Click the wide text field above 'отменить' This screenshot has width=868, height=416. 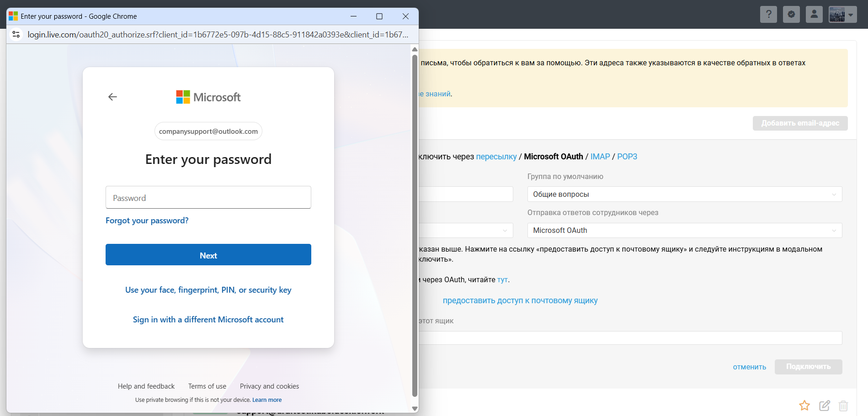(x=630, y=338)
